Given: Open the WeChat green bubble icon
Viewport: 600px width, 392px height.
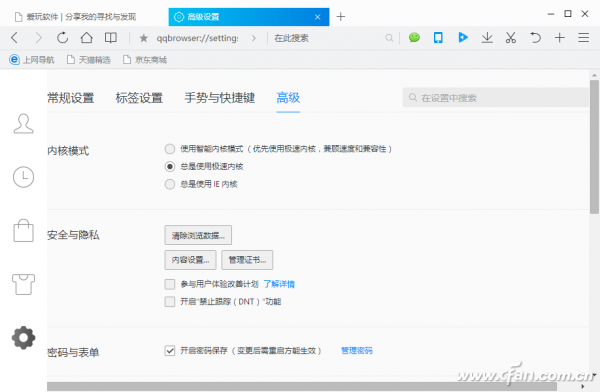Looking at the screenshot, I should point(414,38).
